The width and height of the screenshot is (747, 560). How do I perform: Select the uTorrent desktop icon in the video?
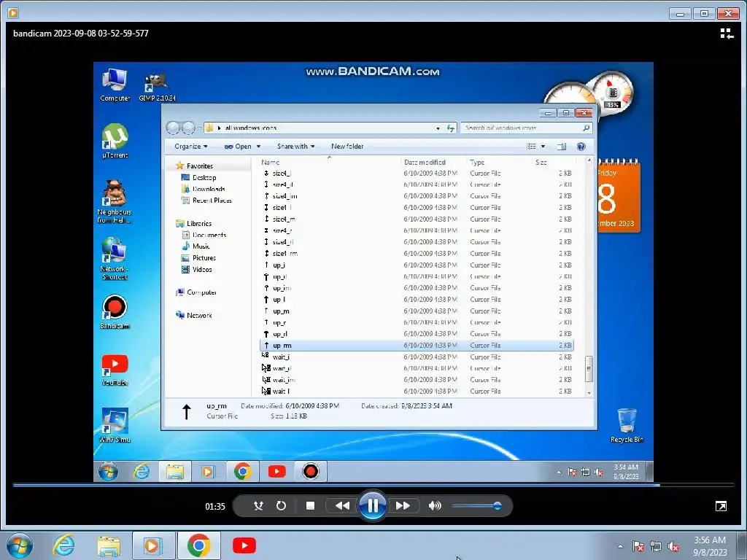(x=115, y=141)
